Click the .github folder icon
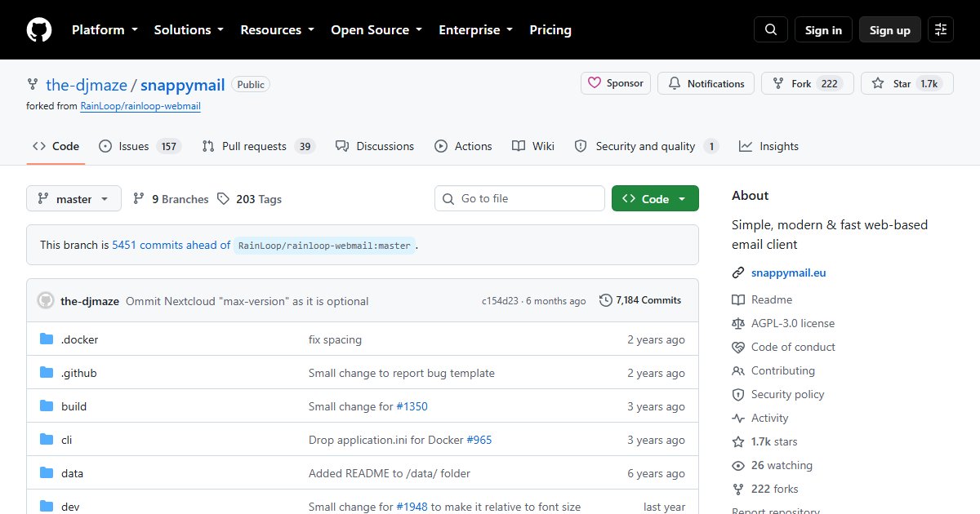 (47, 373)
